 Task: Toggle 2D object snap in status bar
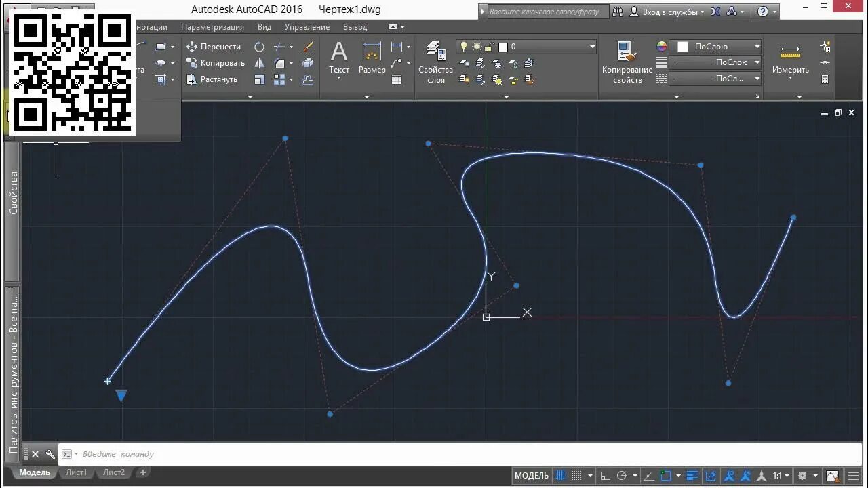point(666,476)
